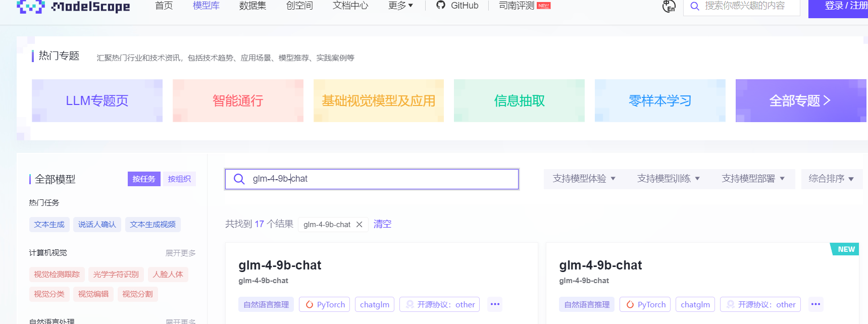Image resolution: width=868 pixels, height=324 pixels.
Task: Switch to the 按任务 tab
Action: tap(144, 179)
